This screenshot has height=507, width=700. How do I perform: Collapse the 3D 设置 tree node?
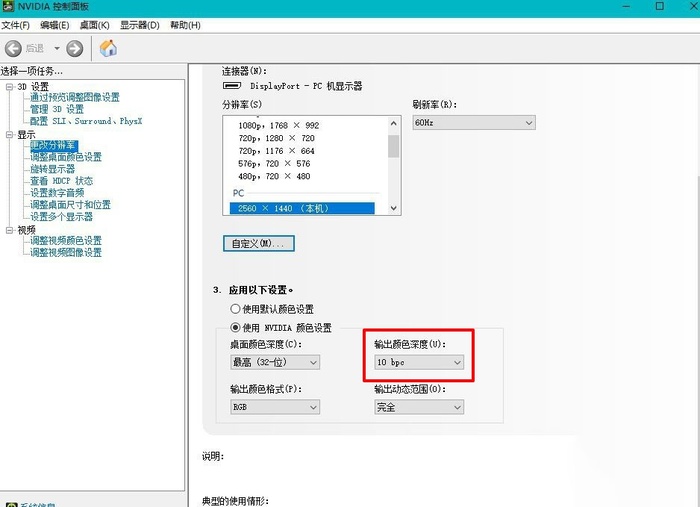point(9,87)
